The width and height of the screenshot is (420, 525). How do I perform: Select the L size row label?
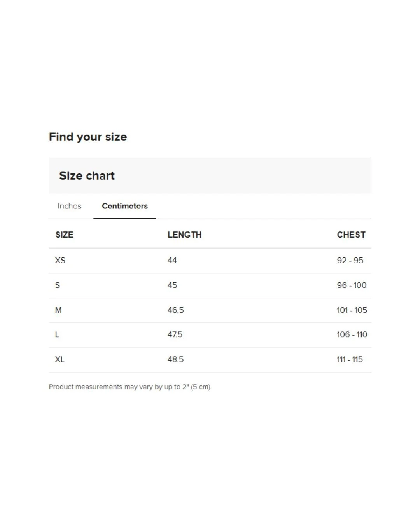click(x=57, y=335)
